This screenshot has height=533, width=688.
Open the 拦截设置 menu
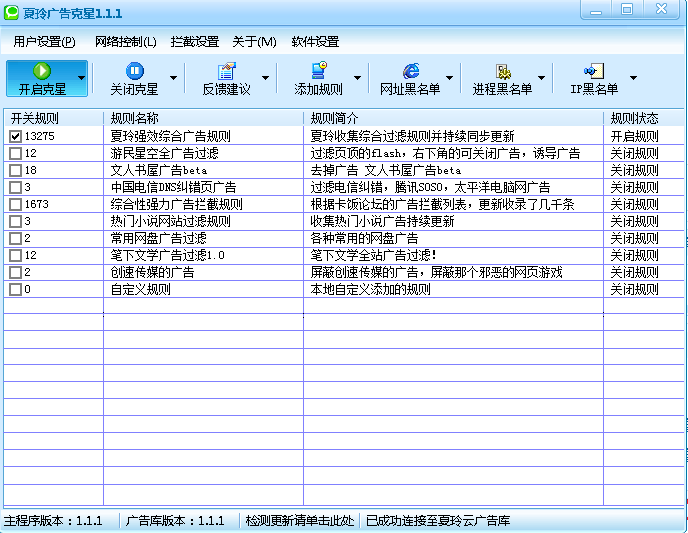194,42
